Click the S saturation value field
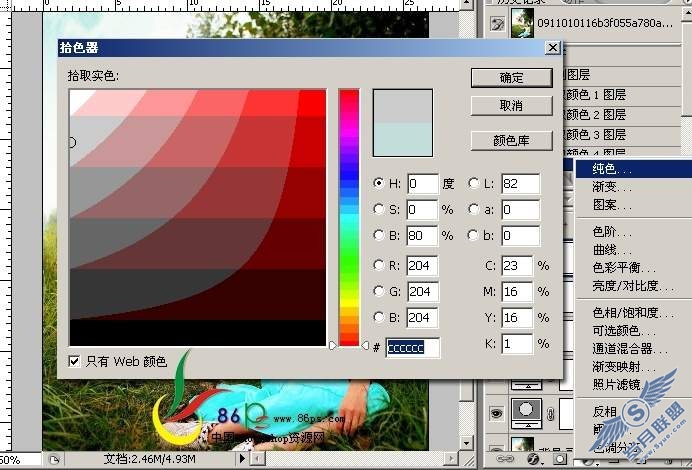The image size is (692, 470). 423,209
